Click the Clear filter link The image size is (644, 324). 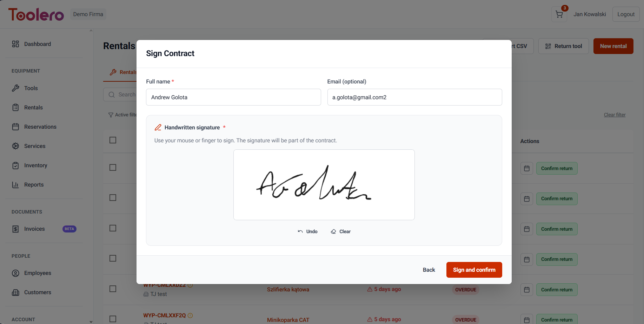615,115
